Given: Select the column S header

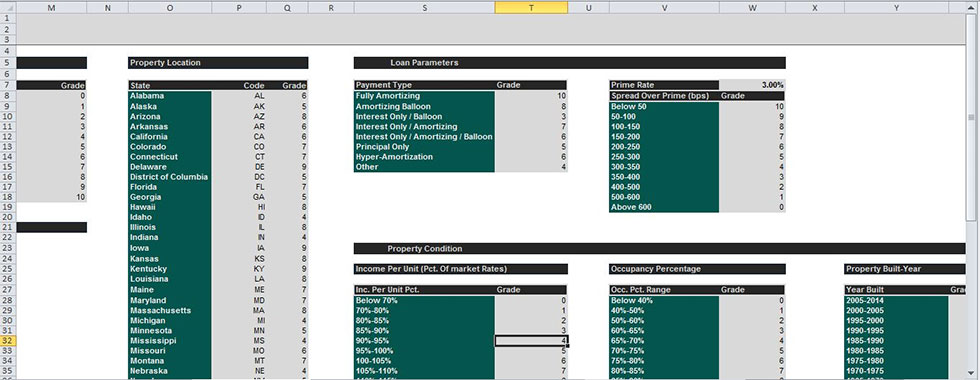Looking at the screenshot, I should (x=424, y=7).
